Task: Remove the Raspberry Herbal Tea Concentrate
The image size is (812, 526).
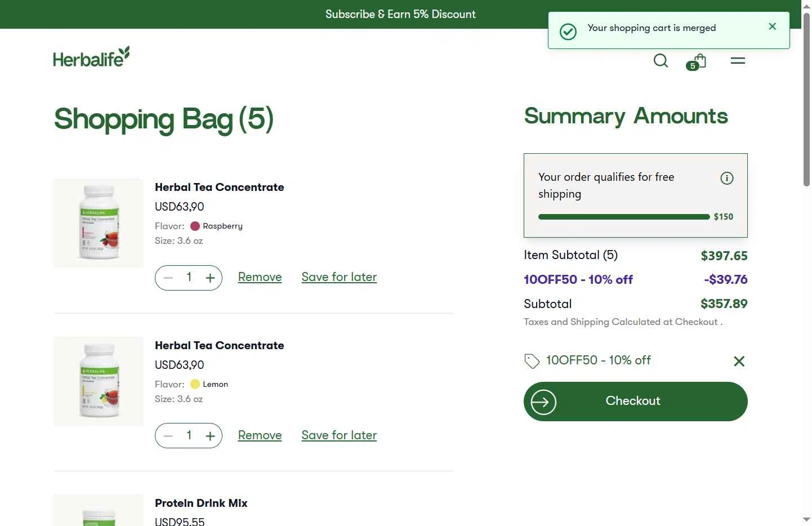Action: [x=260, y=277]
